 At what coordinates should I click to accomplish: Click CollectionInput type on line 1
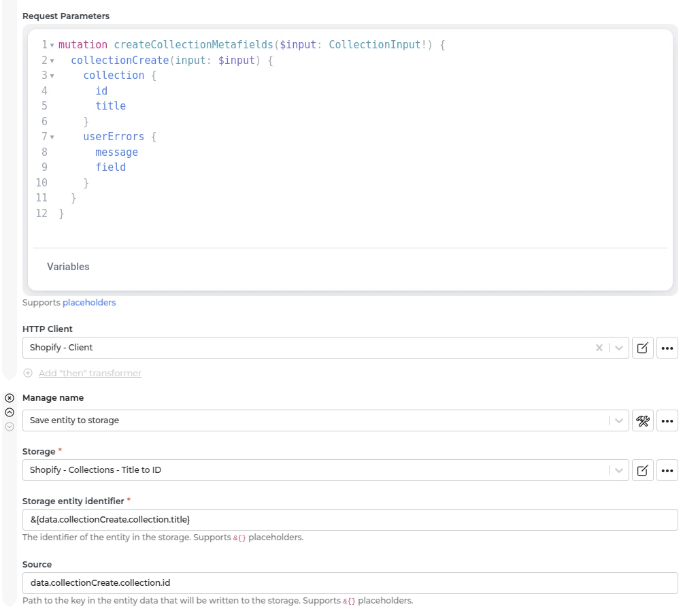375,45
